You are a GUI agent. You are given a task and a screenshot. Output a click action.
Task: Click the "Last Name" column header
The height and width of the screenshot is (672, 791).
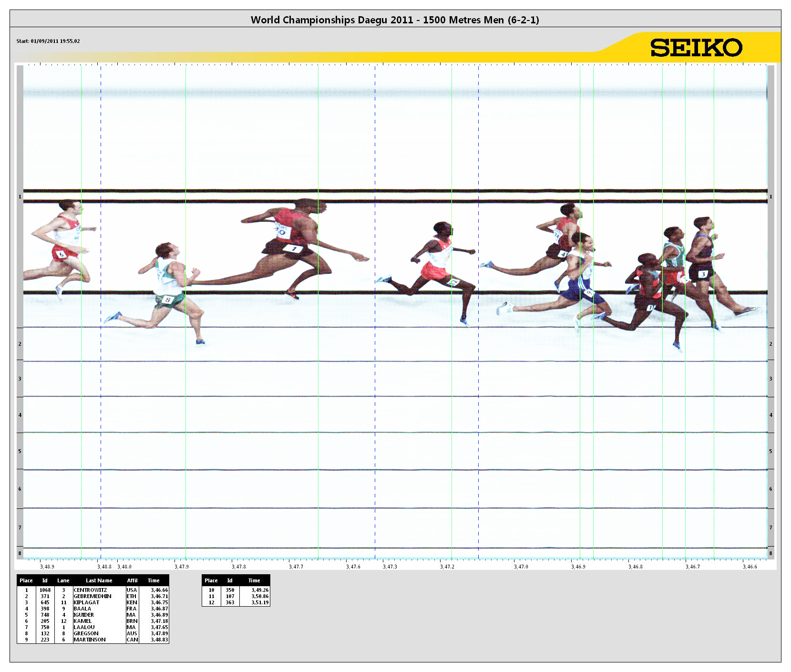coord(99,580)
